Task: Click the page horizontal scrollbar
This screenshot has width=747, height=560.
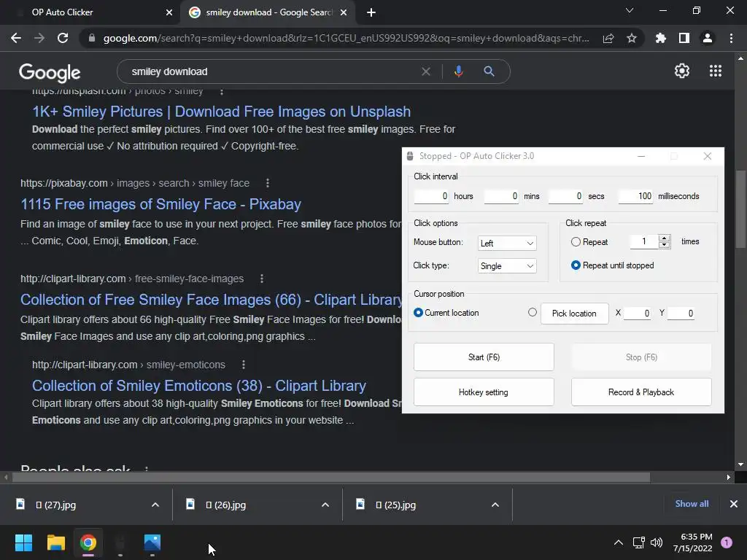Action: [x=331, y=477]
